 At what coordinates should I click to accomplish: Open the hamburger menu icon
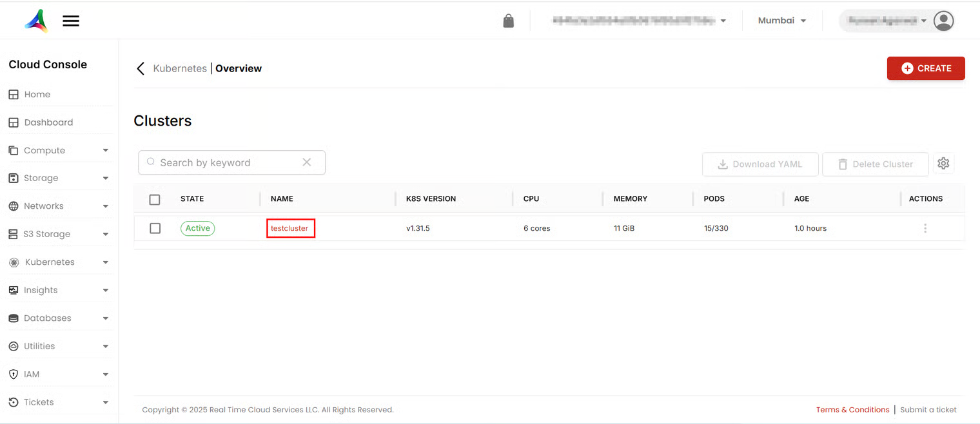[x=71, y=21]
